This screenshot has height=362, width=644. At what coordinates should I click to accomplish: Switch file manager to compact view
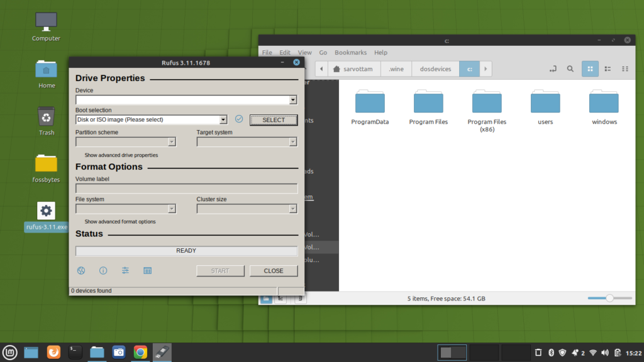point(625,69)
